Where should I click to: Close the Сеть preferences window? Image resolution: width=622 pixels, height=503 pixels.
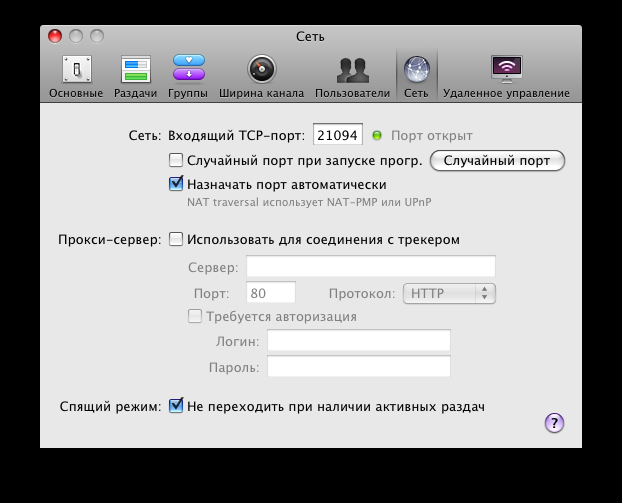[x=55, y=36]
